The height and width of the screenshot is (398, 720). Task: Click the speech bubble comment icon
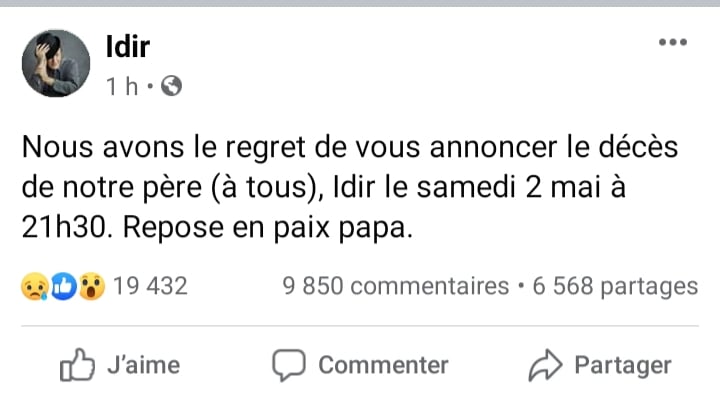(x=288, y=365)
